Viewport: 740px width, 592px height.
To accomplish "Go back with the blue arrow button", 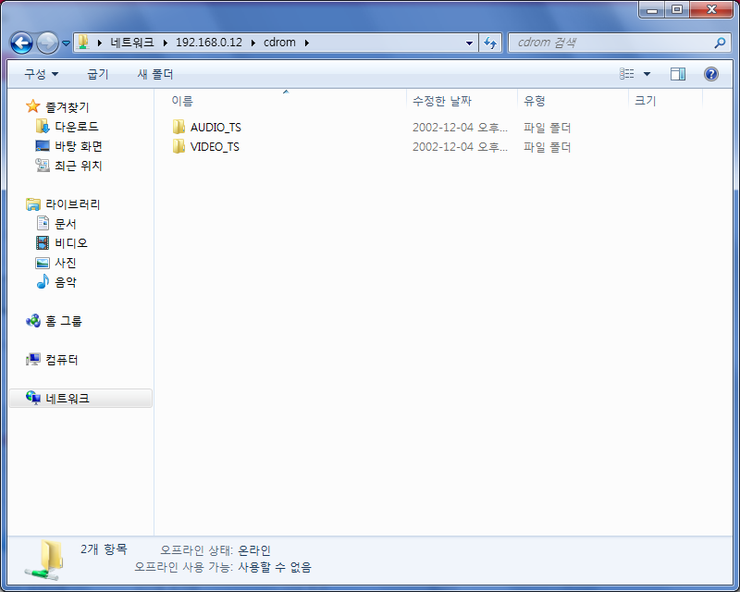I will pyautogui.click(x=22, y=43).
